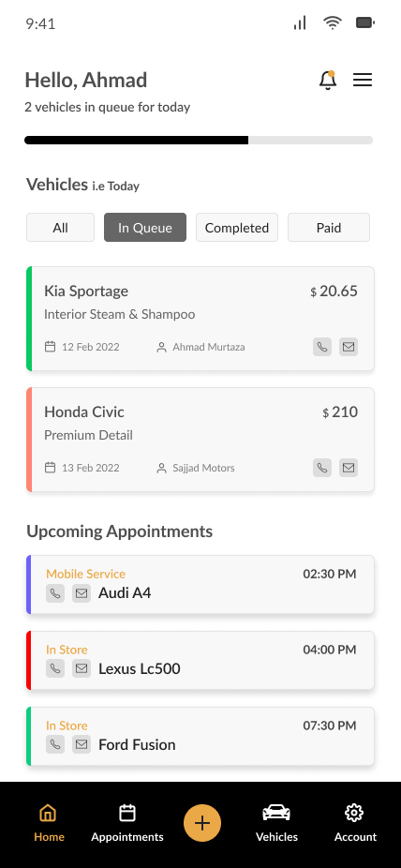The height and width of the screenshot is (868, 401).
Task: Click the queue progress bar
Action: (x=199, y=140)
